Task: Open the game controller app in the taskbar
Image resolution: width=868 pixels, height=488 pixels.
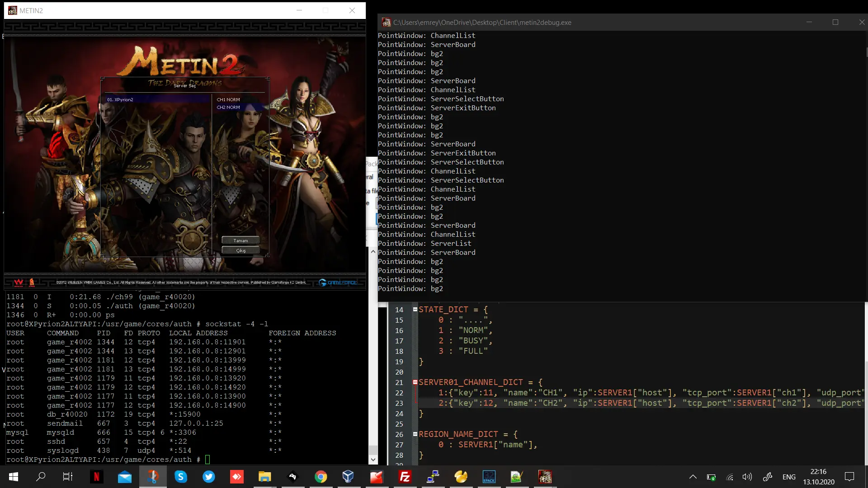Action: click(292, 477)
